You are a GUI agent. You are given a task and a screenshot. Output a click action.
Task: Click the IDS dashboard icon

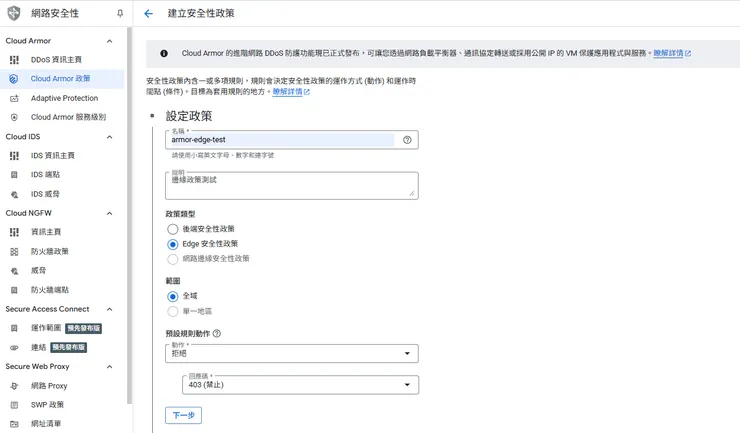14,155
